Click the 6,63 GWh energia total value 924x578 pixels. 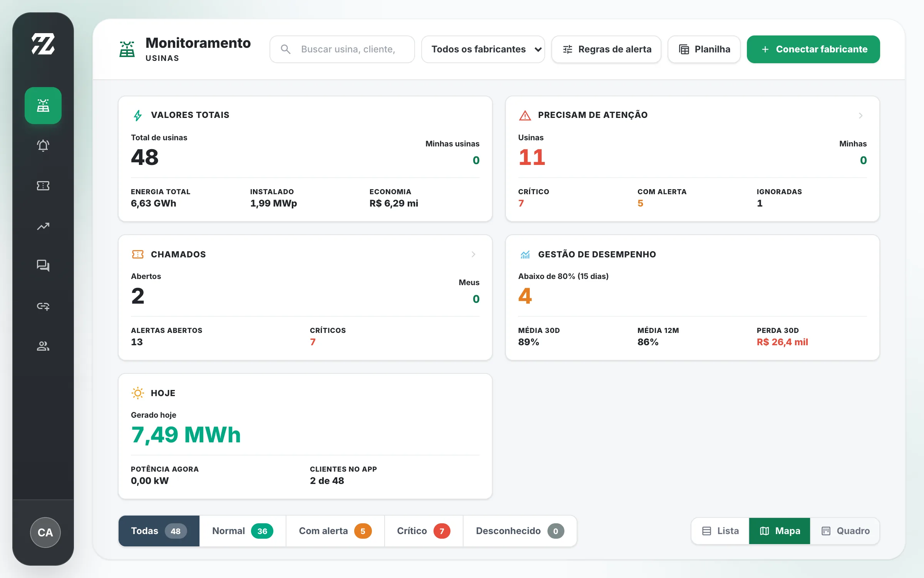(154, 203)
